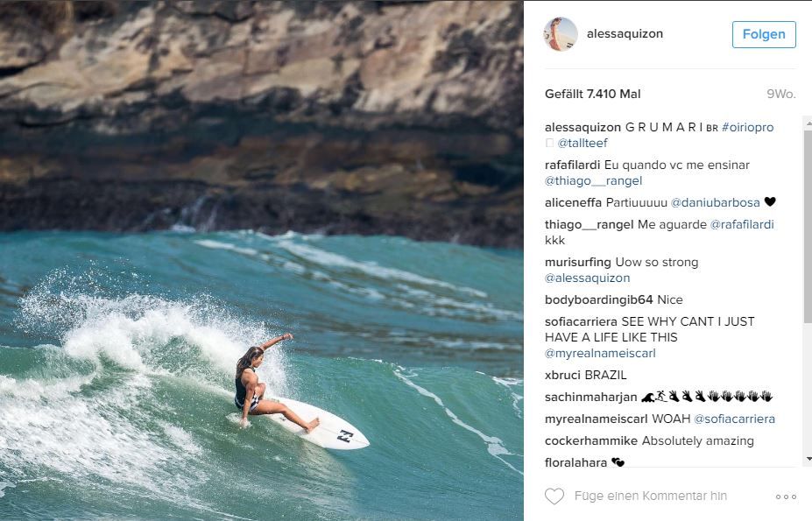Open the rafafilardi commenter profile
This screenshot has width=812, height=521.
572,165
